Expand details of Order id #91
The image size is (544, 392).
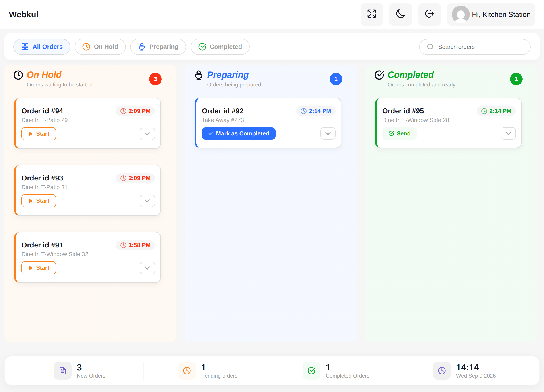click(x=147, y=268)
